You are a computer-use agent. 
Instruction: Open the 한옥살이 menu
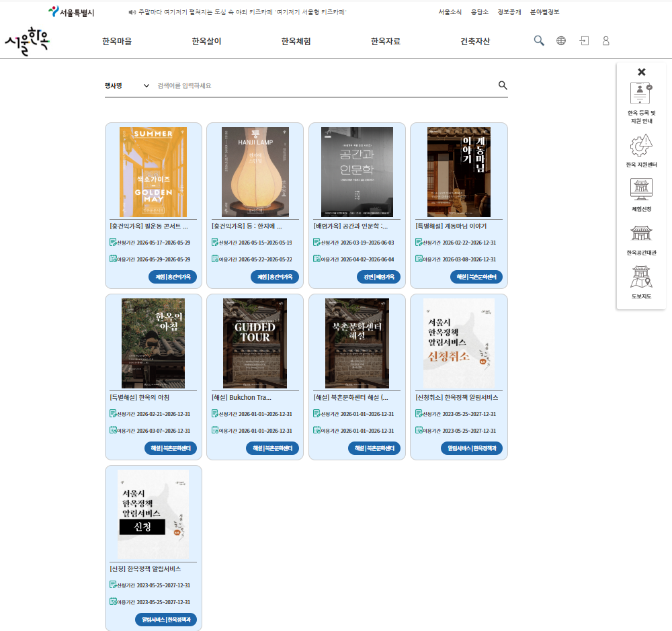[206, 41]
